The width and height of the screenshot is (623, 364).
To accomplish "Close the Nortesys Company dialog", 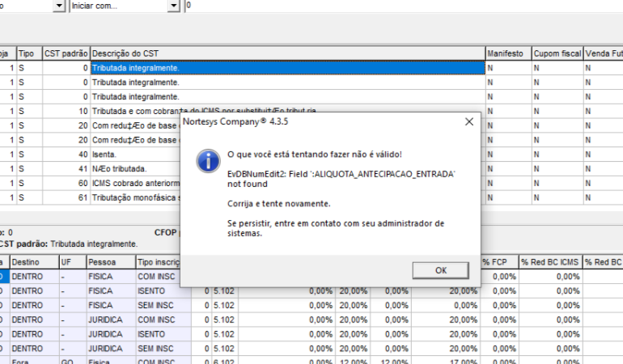I will [469, 121].
